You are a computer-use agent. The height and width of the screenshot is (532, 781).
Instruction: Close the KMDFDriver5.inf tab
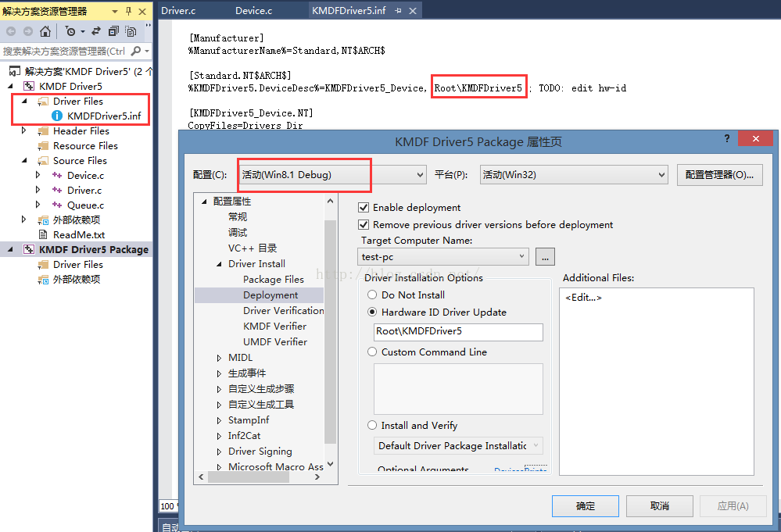point(413,10)
